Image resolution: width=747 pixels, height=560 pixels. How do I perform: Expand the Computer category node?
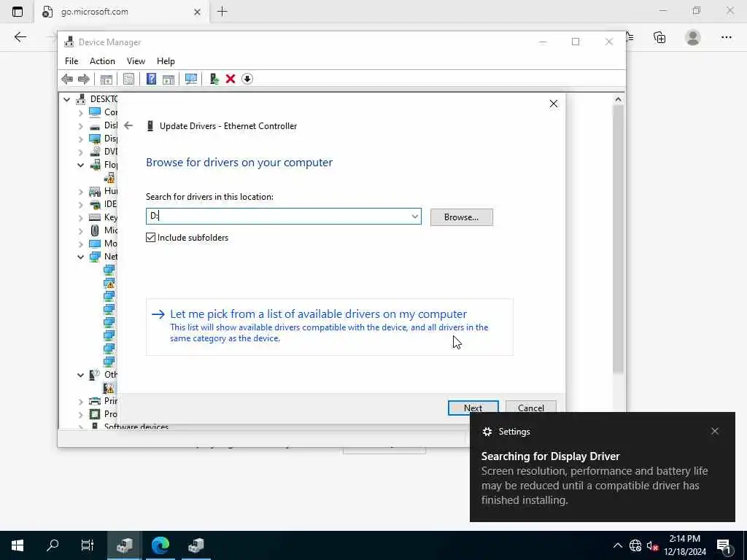(80, 112)
